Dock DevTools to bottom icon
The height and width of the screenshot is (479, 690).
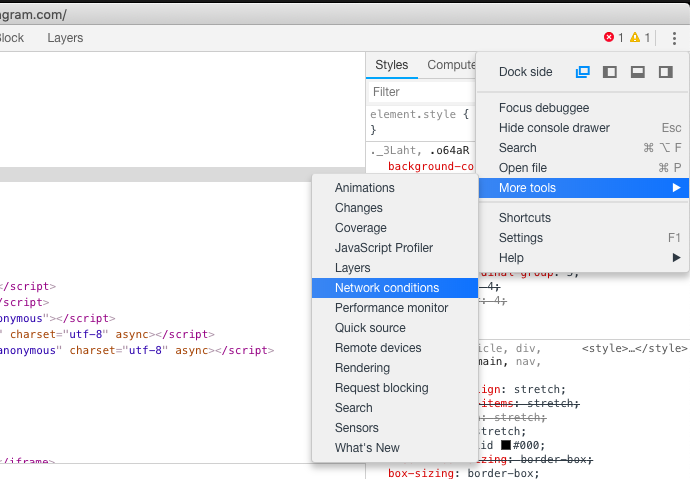tap(638, 72)
